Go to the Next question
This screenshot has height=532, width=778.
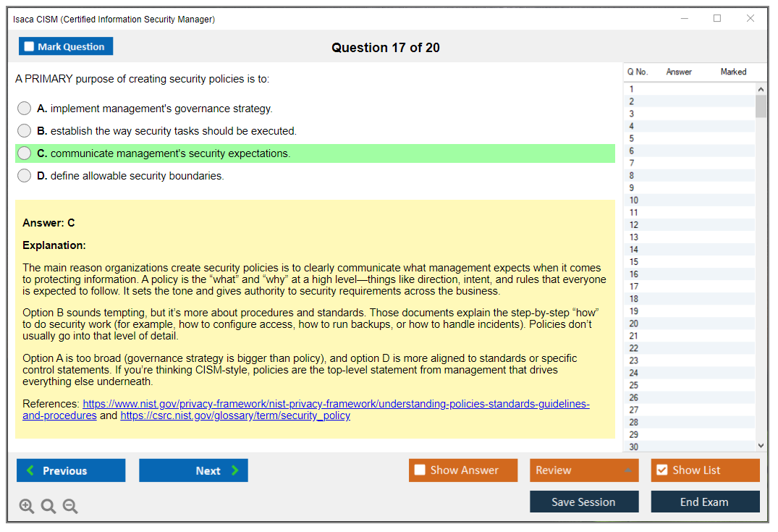(x=193, y=470)
